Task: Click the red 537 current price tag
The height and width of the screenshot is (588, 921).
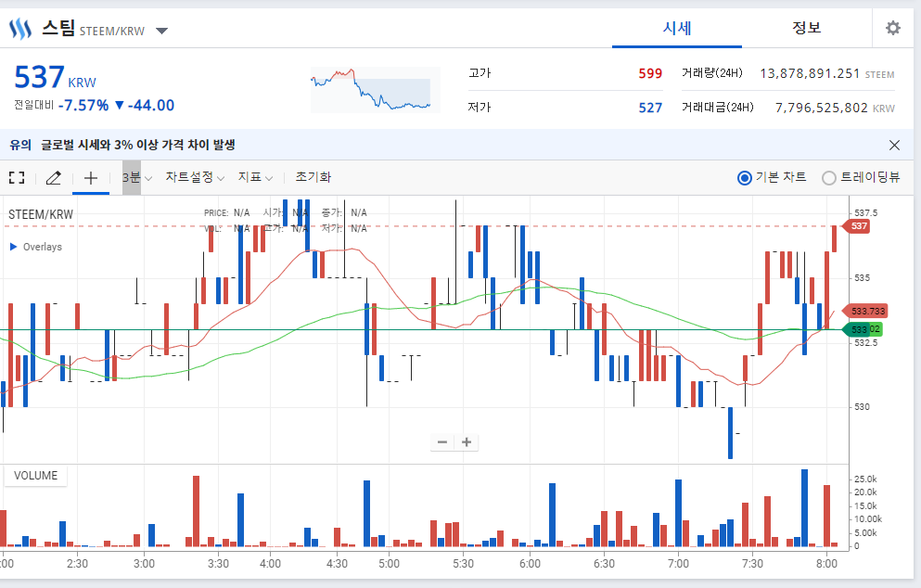Action: click(x=856, y=226)
